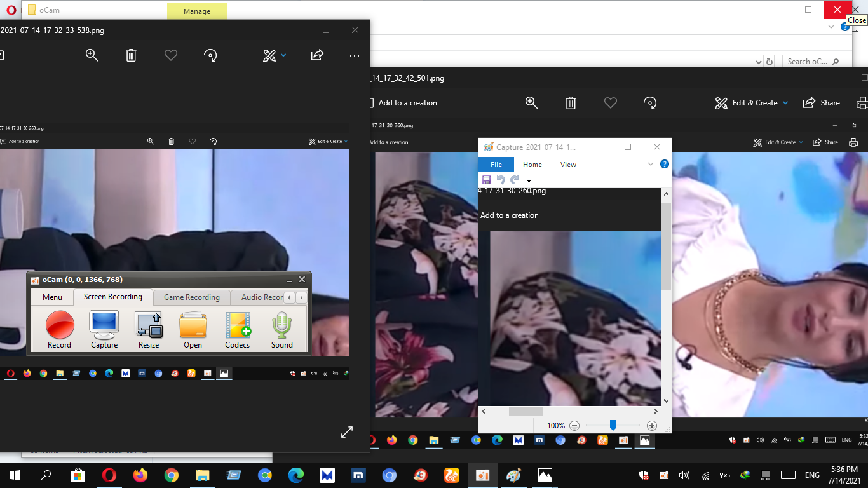Open Paint's Customize Quick Access Toolbar dropdown
868x488 pixels.
[x=529, y=180]
